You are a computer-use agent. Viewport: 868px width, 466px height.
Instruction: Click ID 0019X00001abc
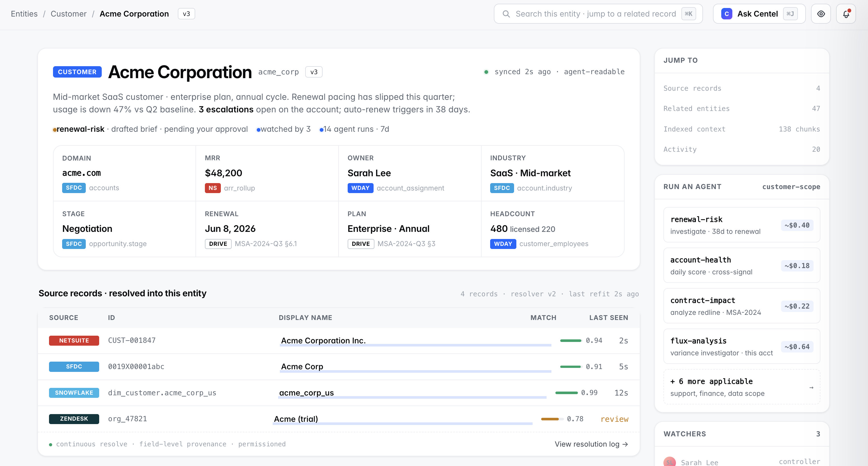tap(136, 366)
